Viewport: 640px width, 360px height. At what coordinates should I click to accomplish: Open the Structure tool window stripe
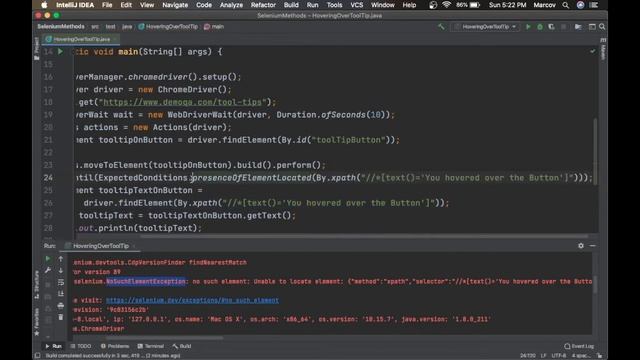pyautogui.click(x=36, y=284)
